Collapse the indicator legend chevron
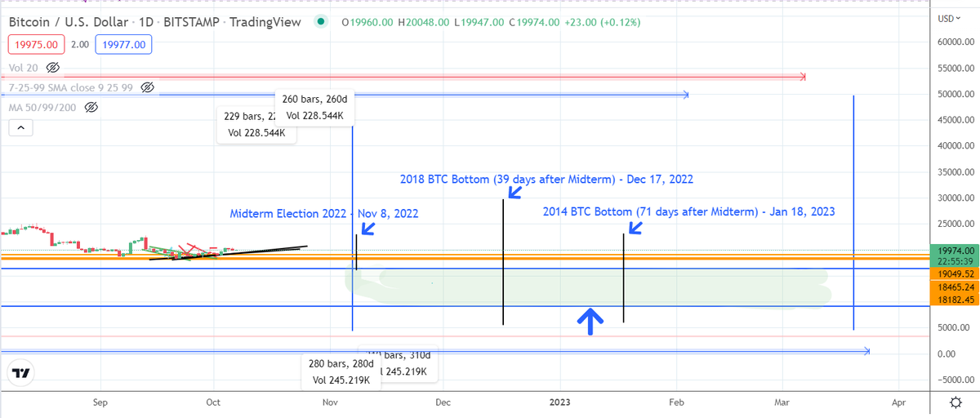Image resolution: width=980 pixels, height=418 pixels. point(20,127)
